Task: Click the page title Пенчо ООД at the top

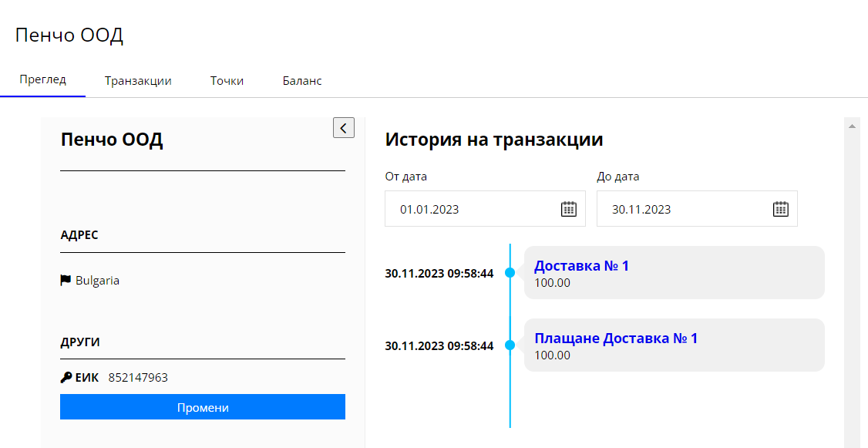Action: (x=69, y=35)
